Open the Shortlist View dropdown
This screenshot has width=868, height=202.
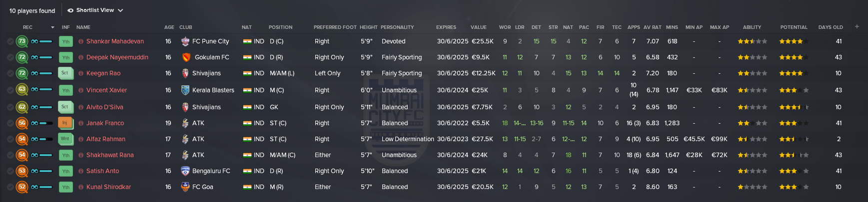coord(95,10)
